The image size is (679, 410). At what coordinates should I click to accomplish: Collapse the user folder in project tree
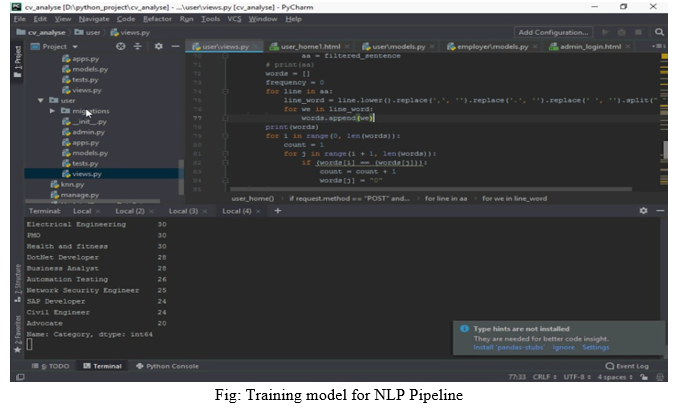pyautogui.click(x=41, y=100)
